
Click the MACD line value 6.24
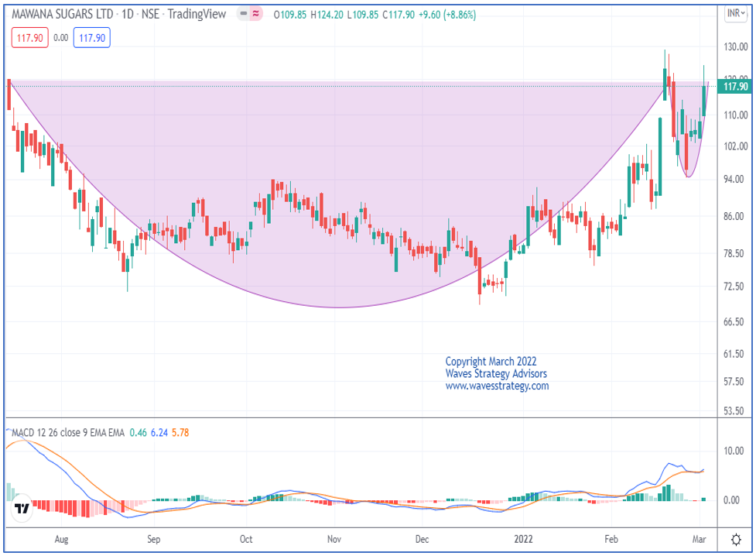(x=159, y=432)
